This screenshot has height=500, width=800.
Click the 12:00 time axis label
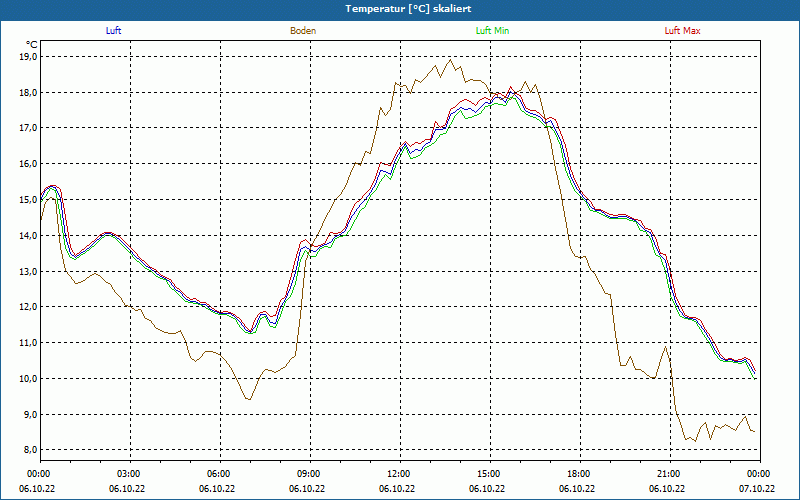click(x=398, y=474)
